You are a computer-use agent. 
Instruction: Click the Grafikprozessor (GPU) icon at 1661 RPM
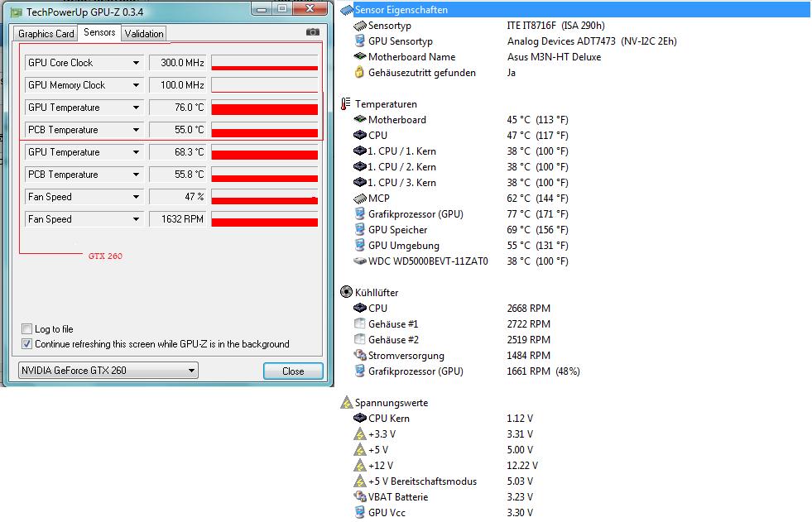pyautogui.click(x=360, y=371)
